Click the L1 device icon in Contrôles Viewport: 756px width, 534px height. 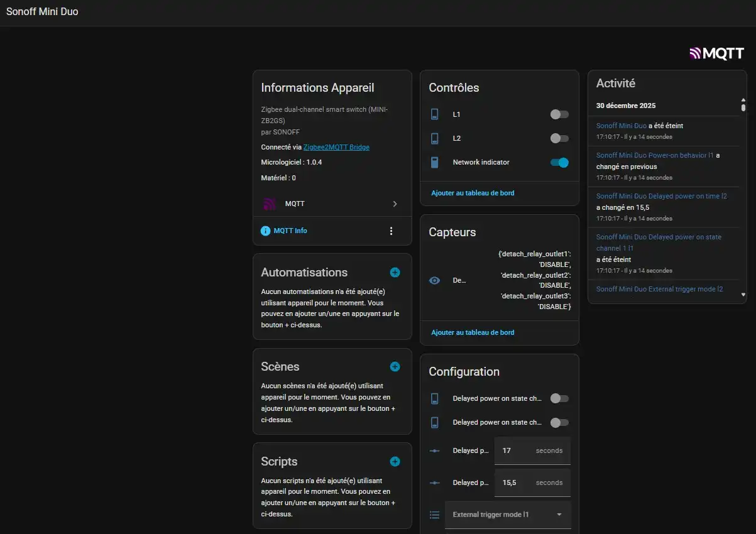[434, 114]
